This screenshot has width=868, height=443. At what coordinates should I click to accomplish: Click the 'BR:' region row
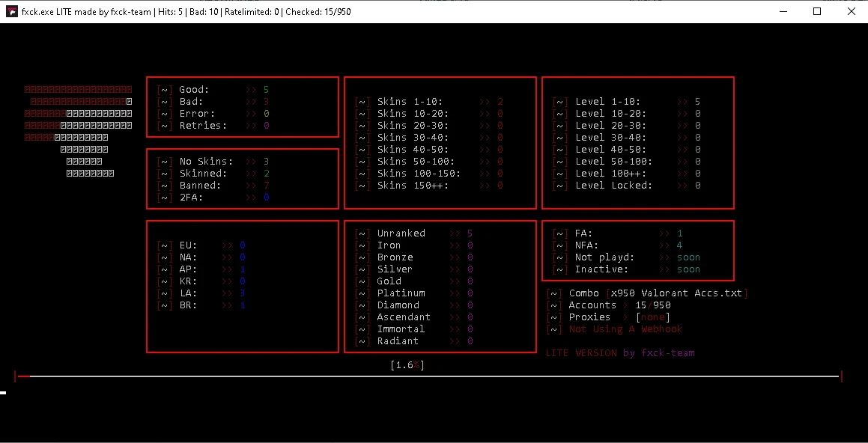(x=201, y=305)
